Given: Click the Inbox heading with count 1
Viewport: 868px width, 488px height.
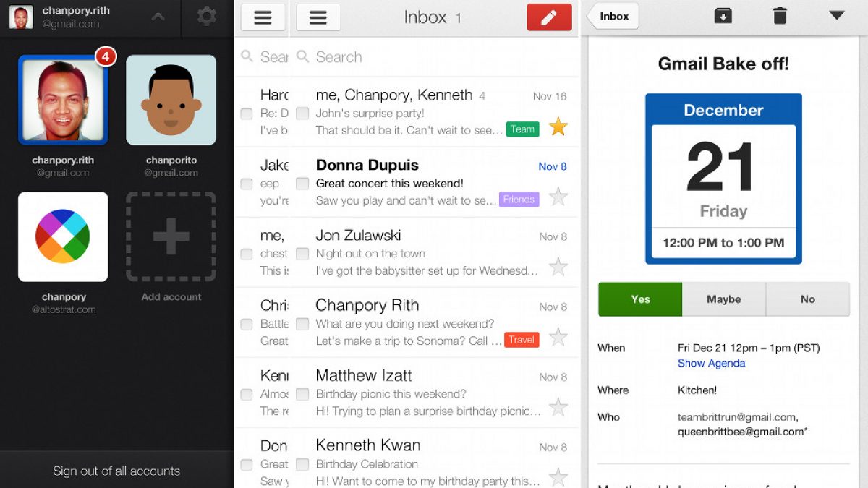Looking at the screenshot, I should (x=433, y=17).
